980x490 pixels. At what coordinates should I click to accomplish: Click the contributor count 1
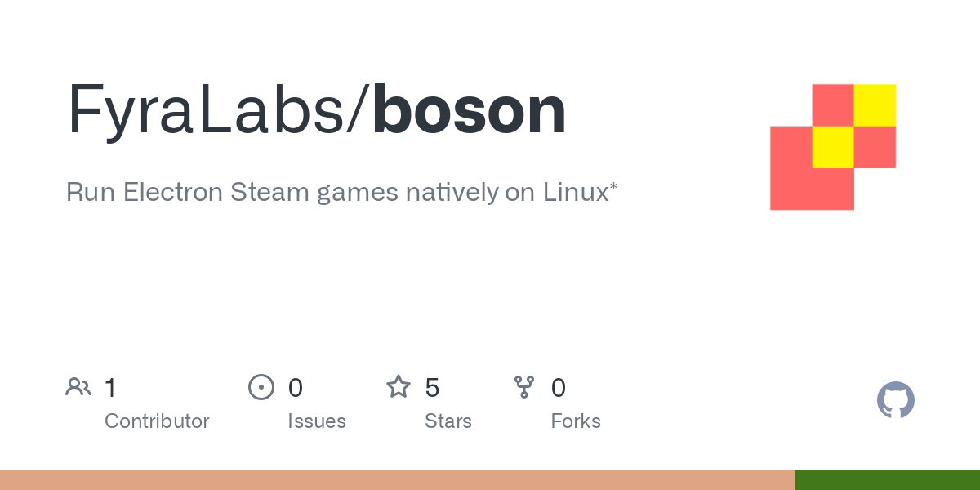[110, 387]
